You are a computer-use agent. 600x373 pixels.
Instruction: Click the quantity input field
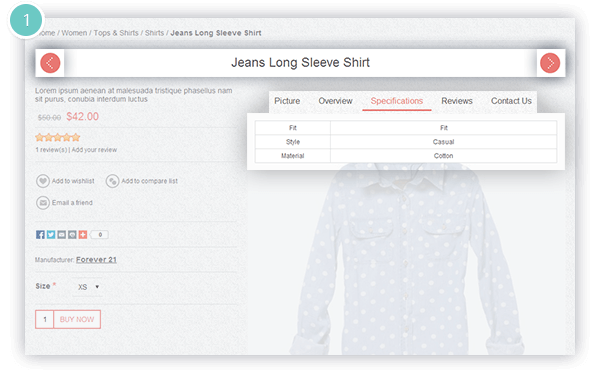45,319
